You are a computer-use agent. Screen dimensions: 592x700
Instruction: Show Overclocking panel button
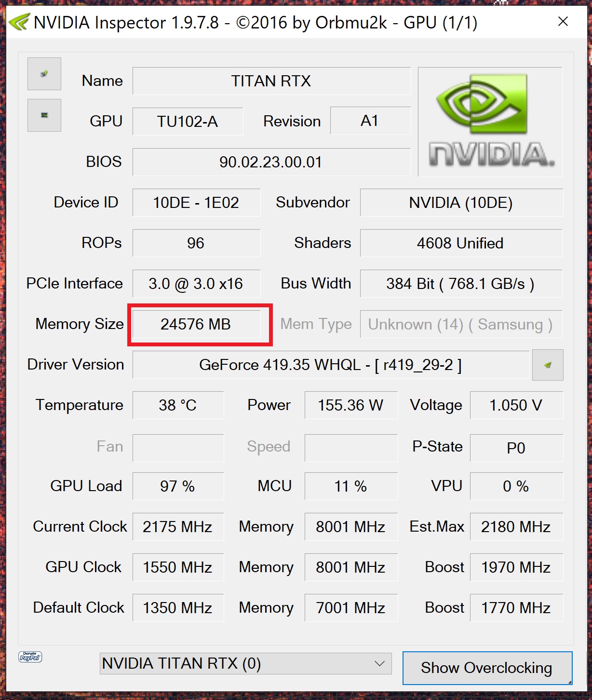[487, 668]
